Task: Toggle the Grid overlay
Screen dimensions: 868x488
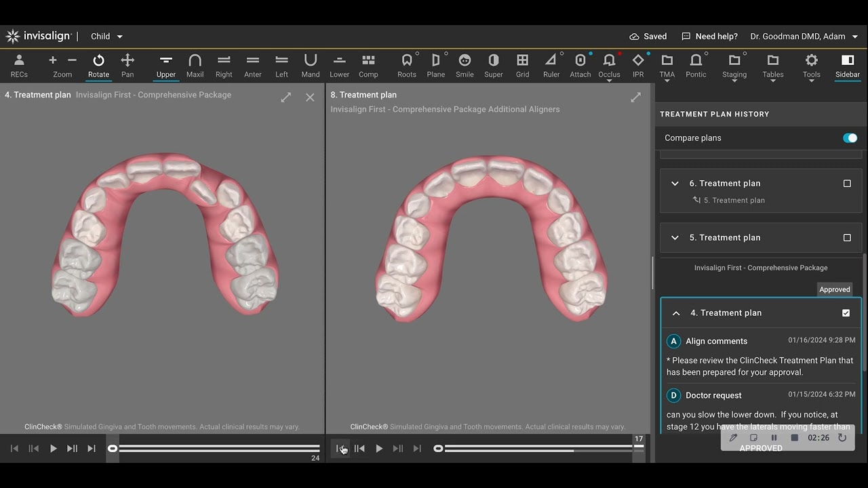Action: click(522, 66)
